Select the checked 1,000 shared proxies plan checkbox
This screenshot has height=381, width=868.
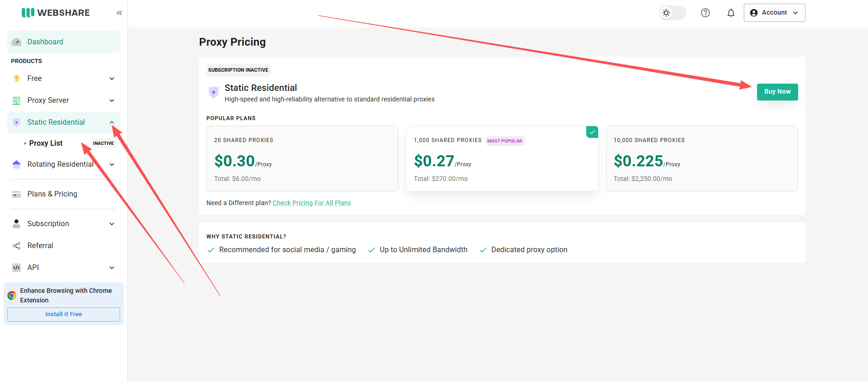click(592, 132)
